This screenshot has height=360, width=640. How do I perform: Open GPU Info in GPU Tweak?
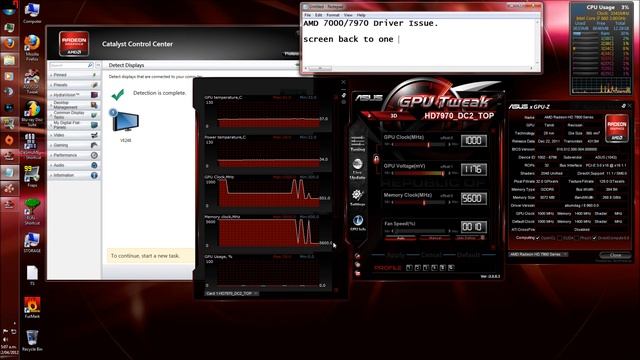[x=358, y=223]
